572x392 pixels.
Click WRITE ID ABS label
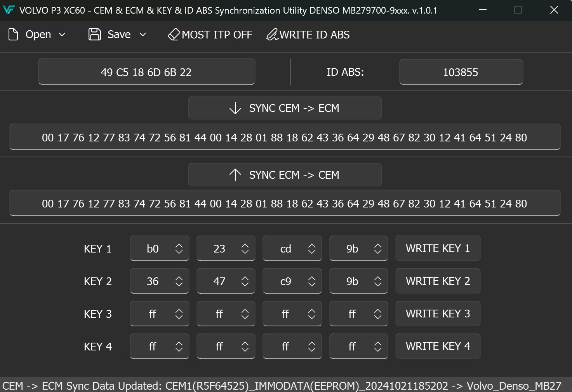315,35
